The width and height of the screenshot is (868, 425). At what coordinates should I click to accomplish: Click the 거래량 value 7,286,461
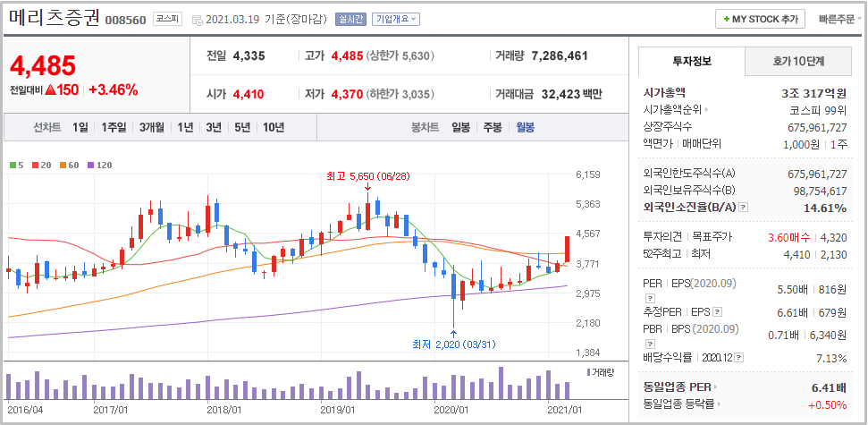coord(559,56)
